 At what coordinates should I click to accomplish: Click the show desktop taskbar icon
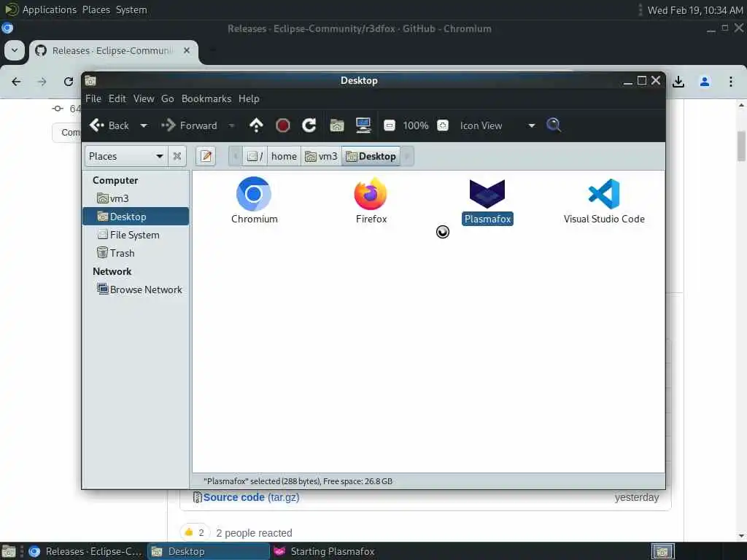click(9, 551)
